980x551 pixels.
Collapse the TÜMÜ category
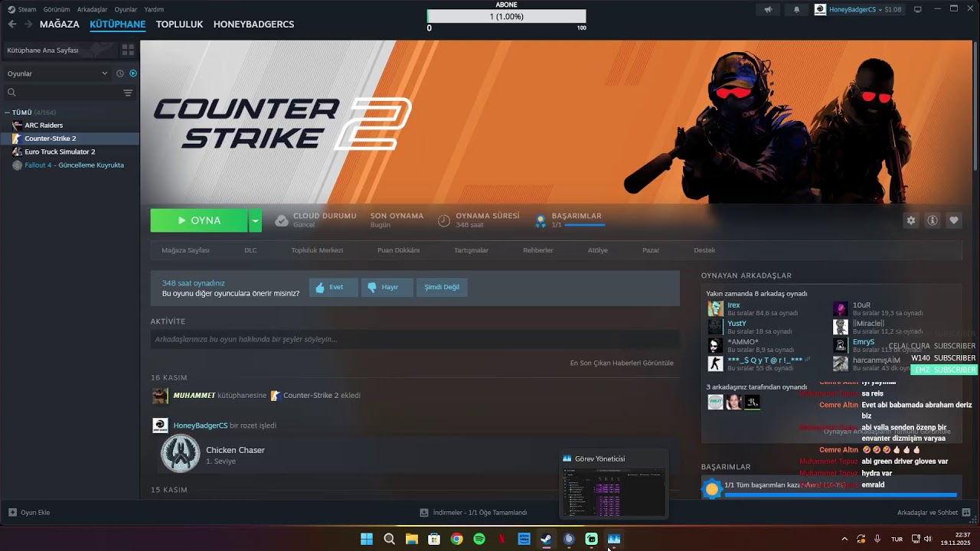(8, 112)
